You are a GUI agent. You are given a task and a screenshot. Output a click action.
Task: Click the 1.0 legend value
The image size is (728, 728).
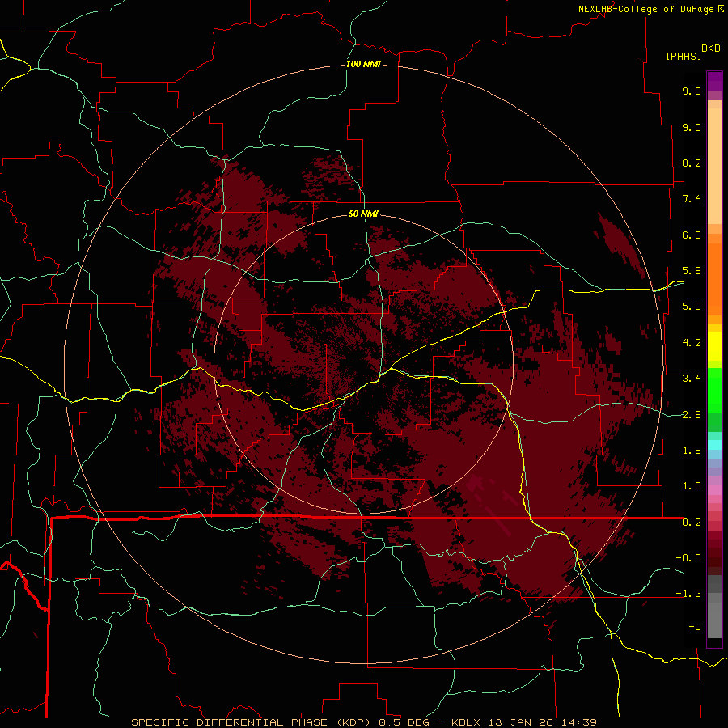pos(692,486)
